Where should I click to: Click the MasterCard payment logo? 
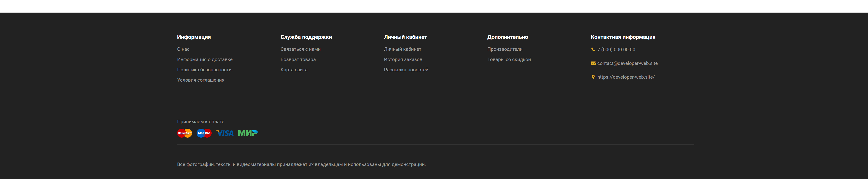tap(184, 133)
